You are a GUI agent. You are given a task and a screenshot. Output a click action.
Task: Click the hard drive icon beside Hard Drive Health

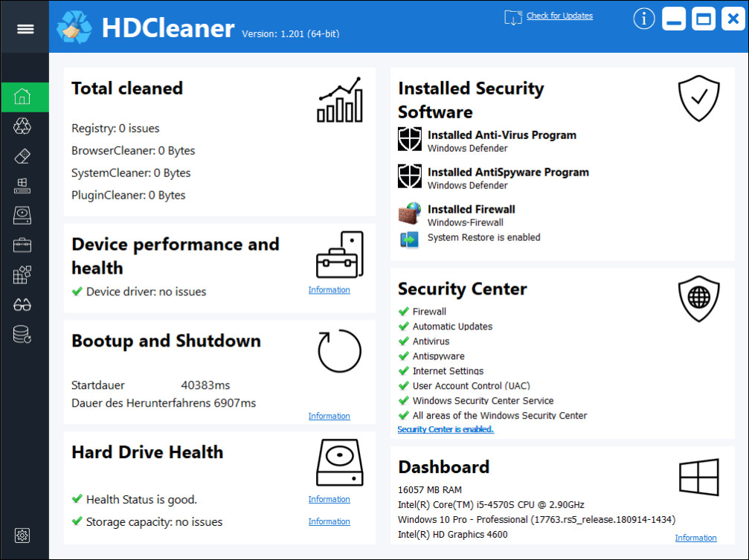[339, 461]
